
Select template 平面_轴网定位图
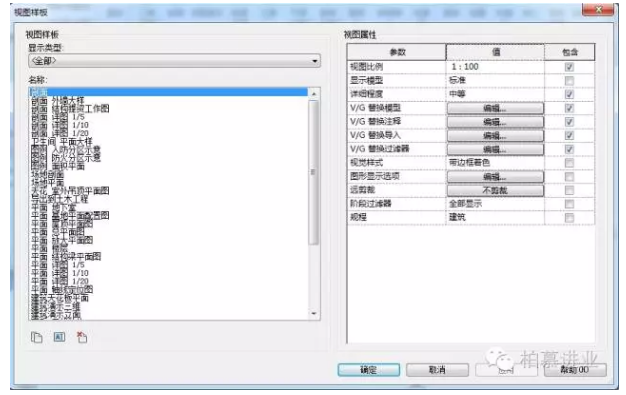click(62, 290)
